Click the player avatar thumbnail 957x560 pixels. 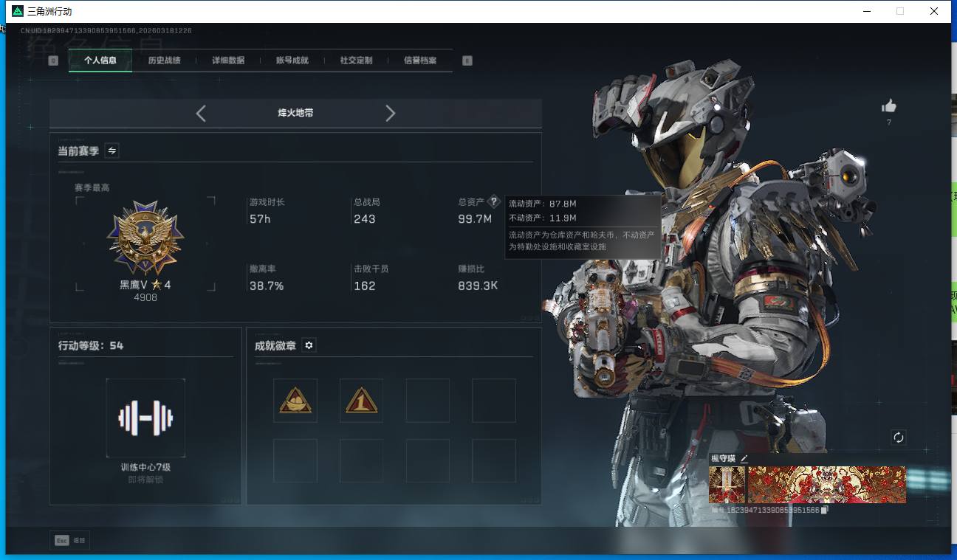pos(727,485)
